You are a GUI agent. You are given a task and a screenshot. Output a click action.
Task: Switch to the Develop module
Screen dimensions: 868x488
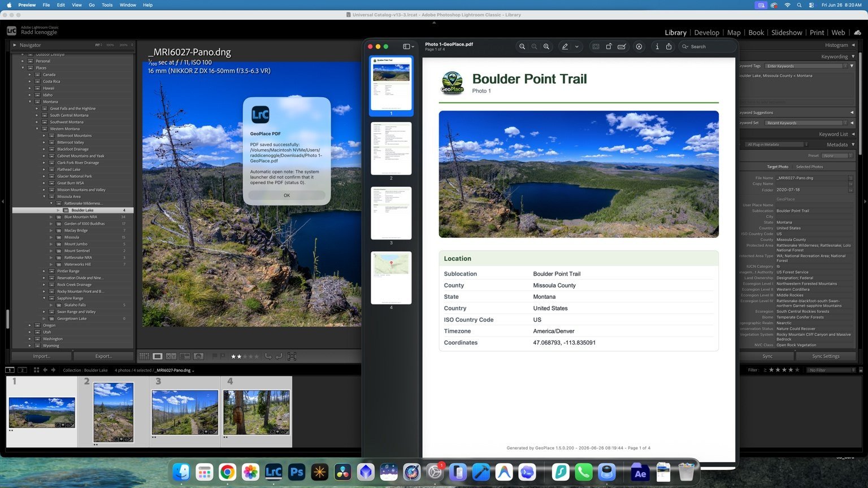click(706, 32)
